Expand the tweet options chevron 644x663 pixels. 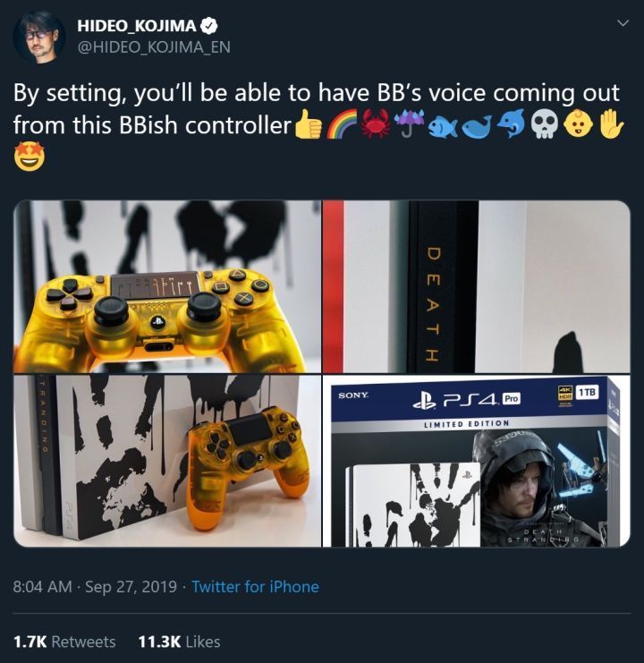623,23
